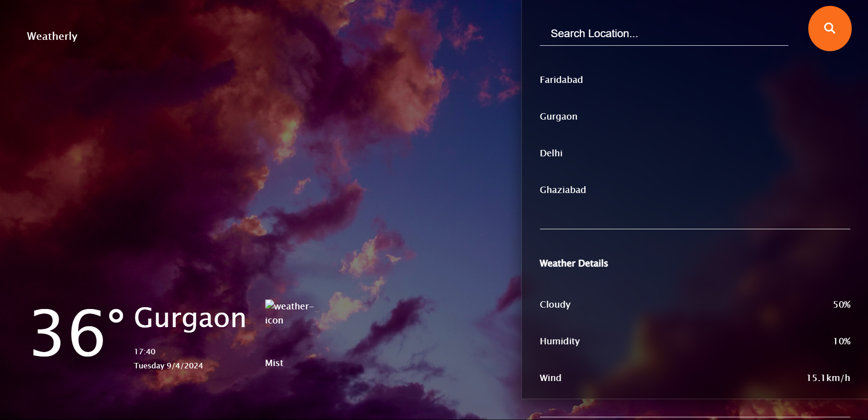Select Gurgaon from the city list
Image resolution: width=868 pixels, height=420 pixels.
(x=558, y=116)
